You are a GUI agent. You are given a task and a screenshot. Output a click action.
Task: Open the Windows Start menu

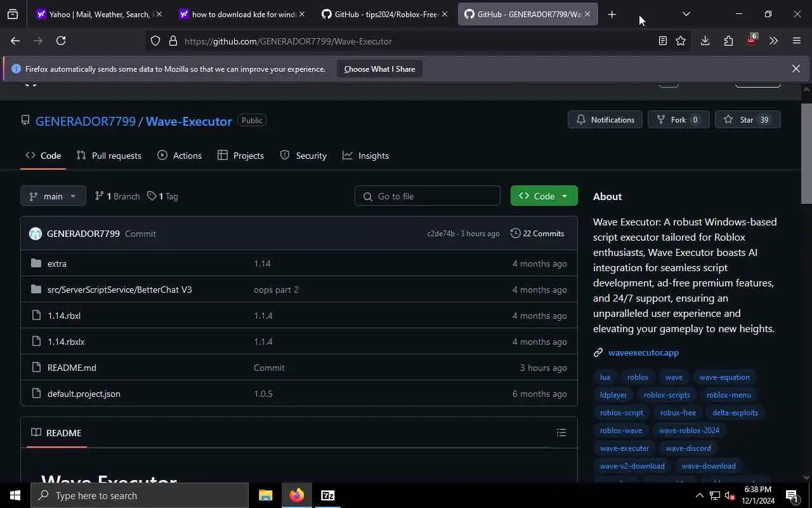point(15,495)
